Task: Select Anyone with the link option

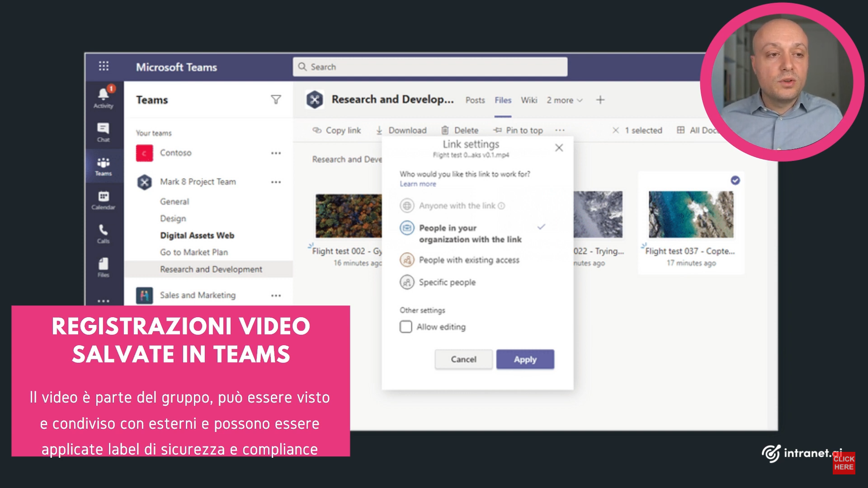Action: tap(452, 206)
